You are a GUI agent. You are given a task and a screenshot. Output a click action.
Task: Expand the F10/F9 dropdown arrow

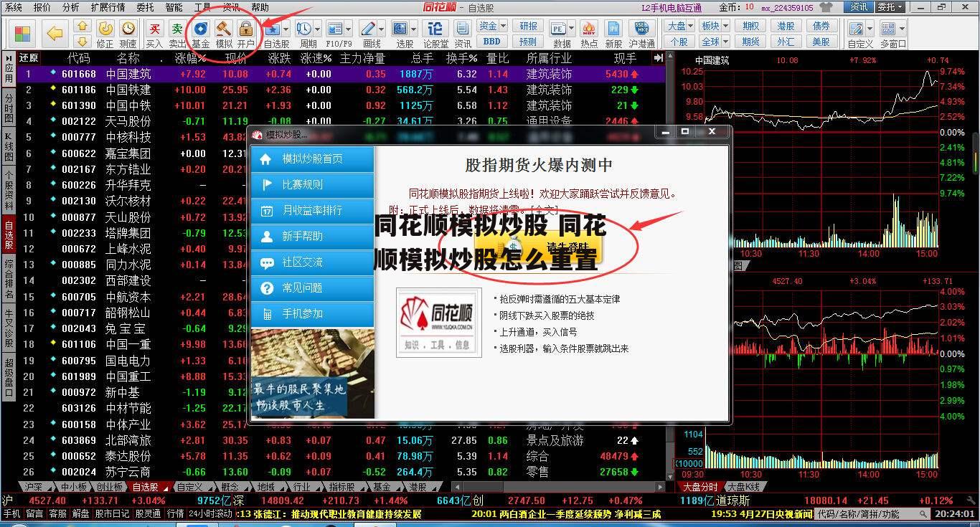[x=348, y=29]
